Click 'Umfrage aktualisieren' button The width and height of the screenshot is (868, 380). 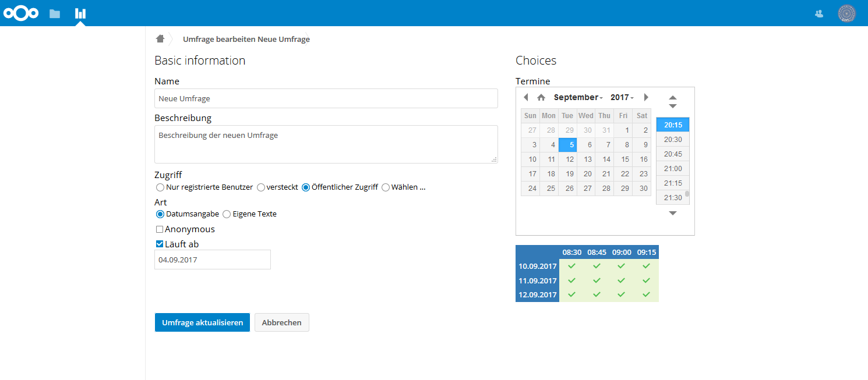202,322
